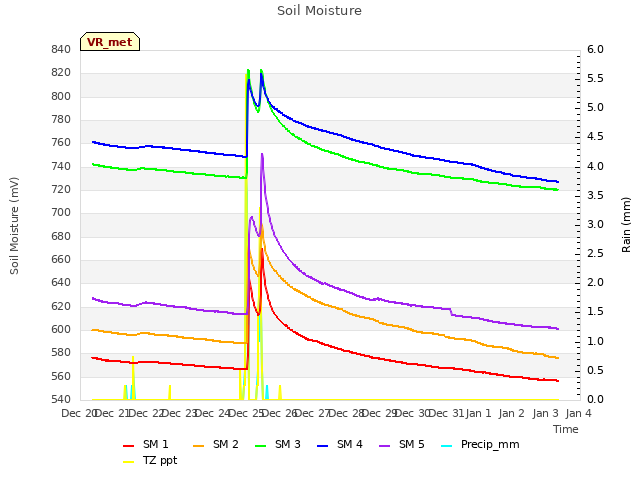The height and width of the screenshot is (480, 640).
Task: Click the red SM 1 legend swatch
Action: click(129, 446)
